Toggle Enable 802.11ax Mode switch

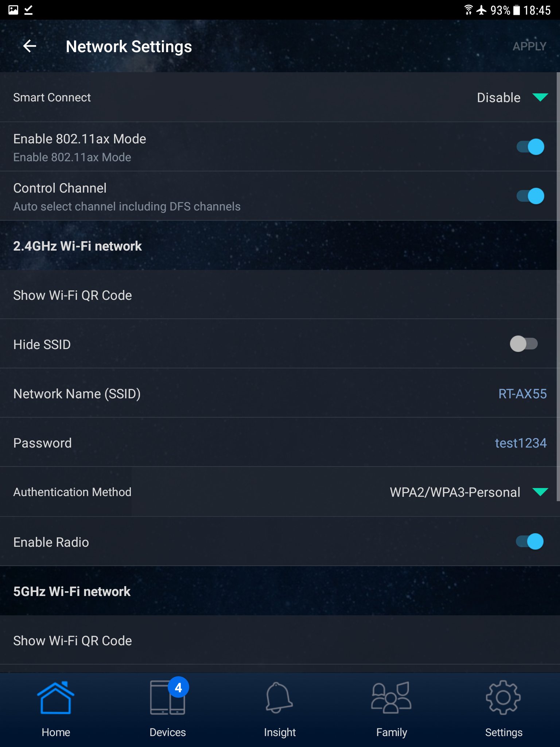(x=530, y=147)
